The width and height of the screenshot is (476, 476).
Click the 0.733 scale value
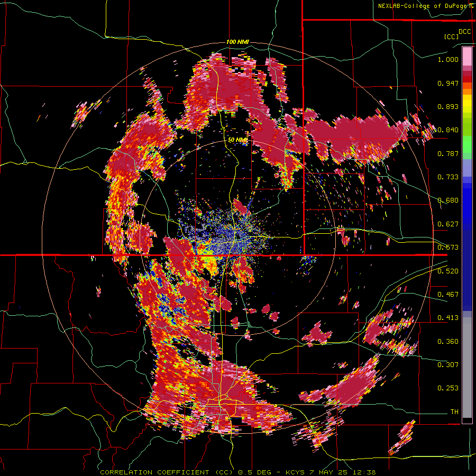tap(448, 177)
